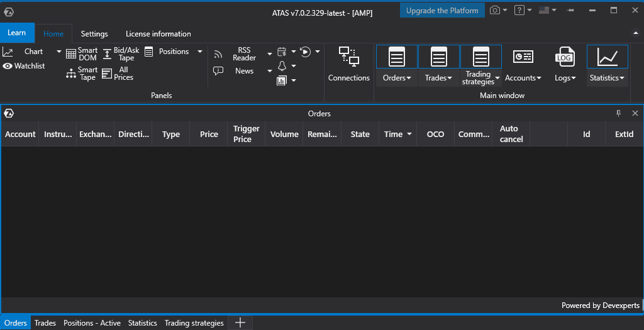The image size is (644, 330).
Task: Click the Trigger Price column header
Action: (x=247, y=134)
